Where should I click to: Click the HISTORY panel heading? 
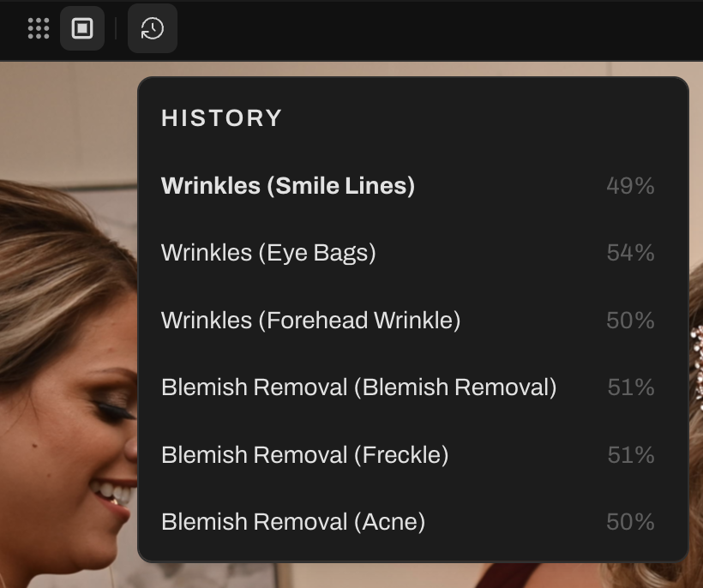point(221,118)
